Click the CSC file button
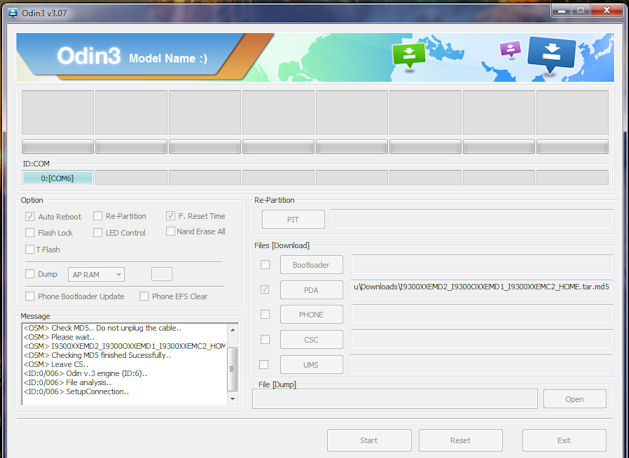Image resolution: width=629 pixels, height=458 pixels. 311,340
